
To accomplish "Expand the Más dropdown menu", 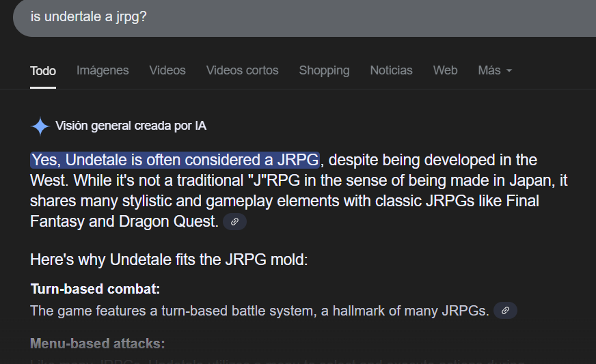I will point(495,70).
